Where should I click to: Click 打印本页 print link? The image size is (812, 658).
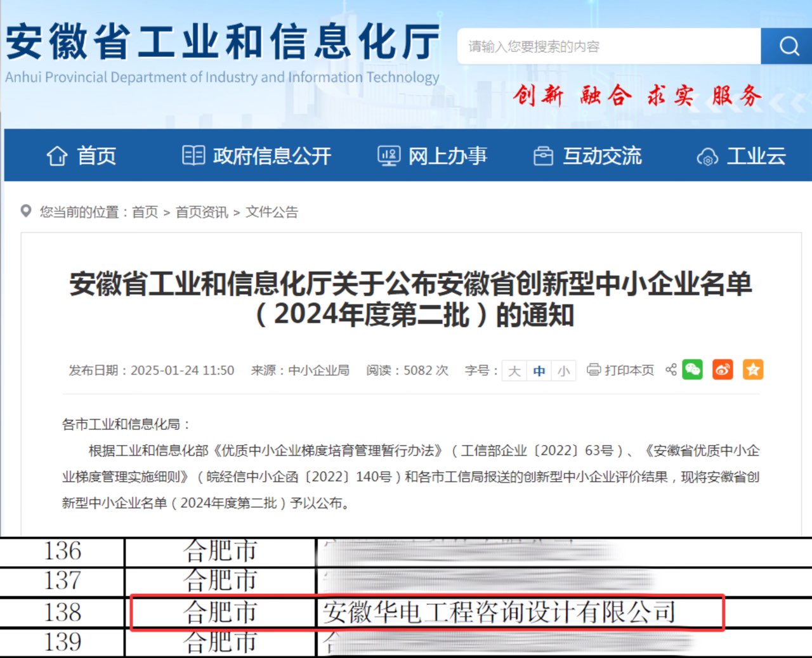point(629,370)
